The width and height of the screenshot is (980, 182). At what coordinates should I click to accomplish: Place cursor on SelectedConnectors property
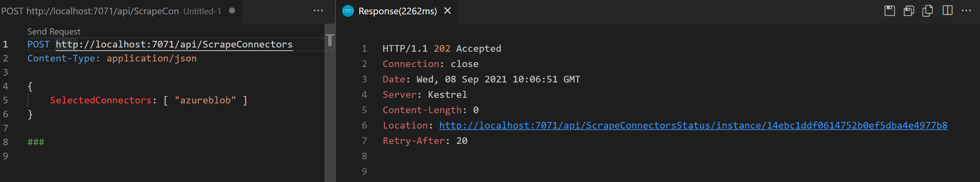[100, 100]
